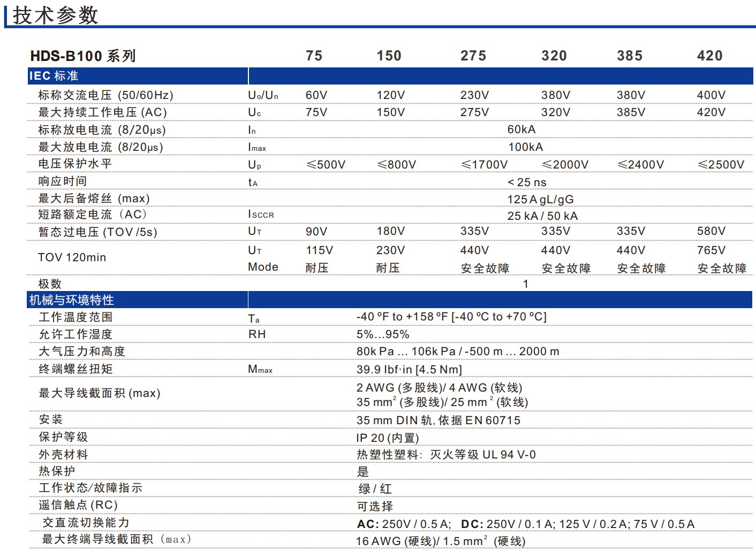Click the 电压保护水平 label
Viewport: 756px width, 551px height.
tap(75, 164)
